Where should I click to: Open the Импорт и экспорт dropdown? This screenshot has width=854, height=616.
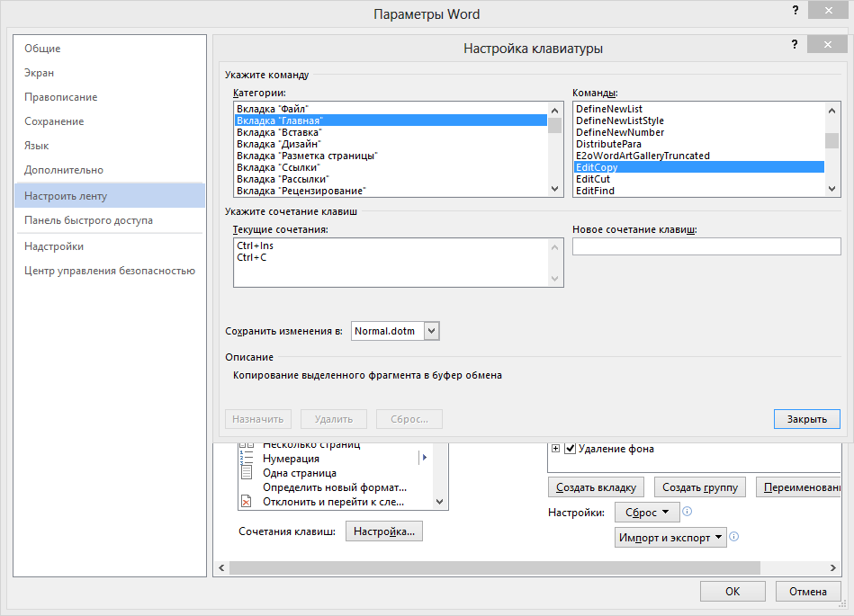670,538
